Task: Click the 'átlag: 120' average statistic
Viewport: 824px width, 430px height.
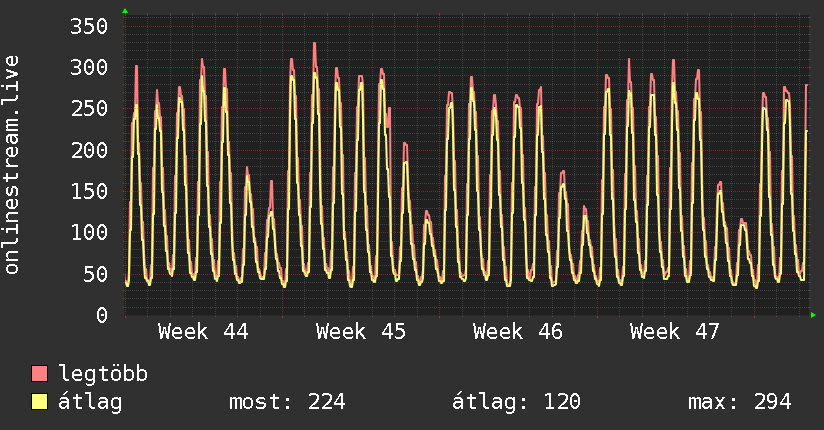Action: pyautogui.click(x=517, y=402)
